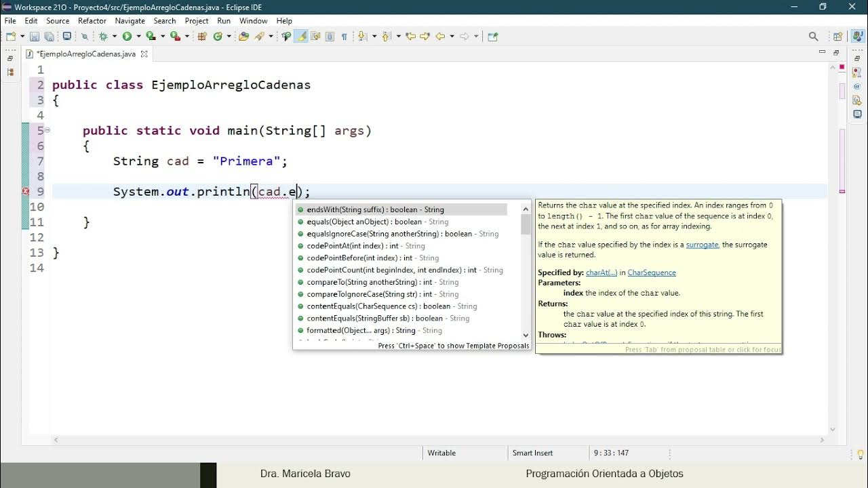Open the Javadoc @ view icon
Viewport: 868px width, 488px height.
[857, 85]
